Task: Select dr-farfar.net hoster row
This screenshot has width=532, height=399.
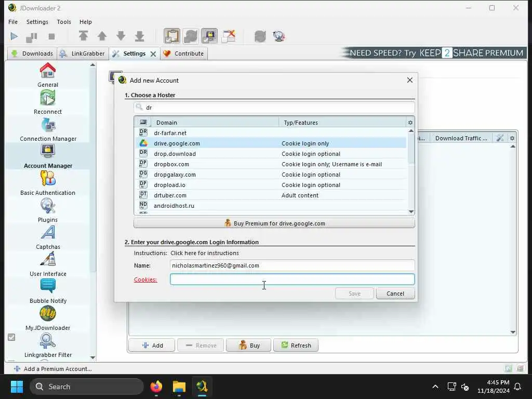Action: 271,133
